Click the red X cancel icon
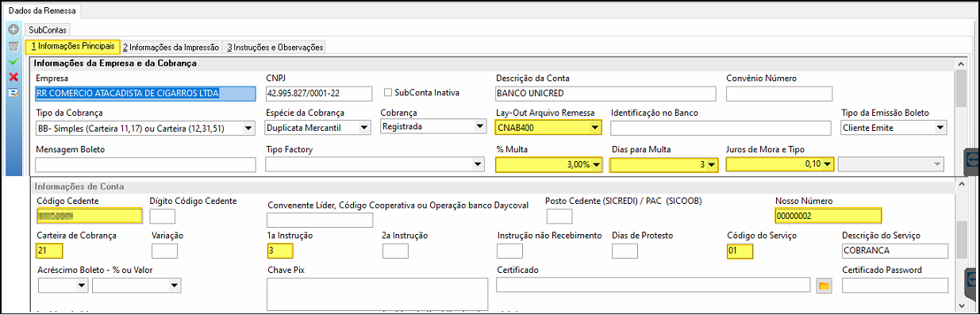The height and width of the screenshot is (315, 980). click(x=13, y=77)
